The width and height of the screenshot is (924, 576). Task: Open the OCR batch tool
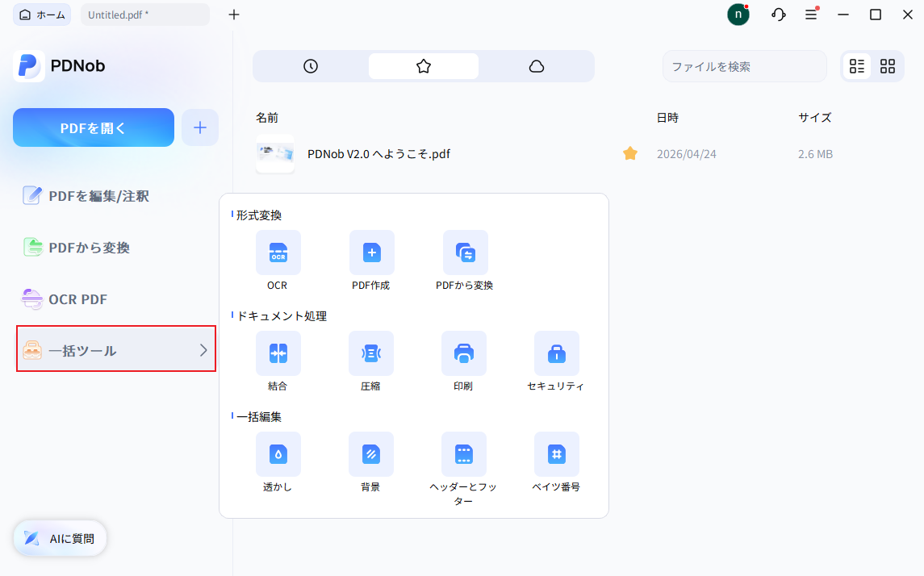(278, 253)
